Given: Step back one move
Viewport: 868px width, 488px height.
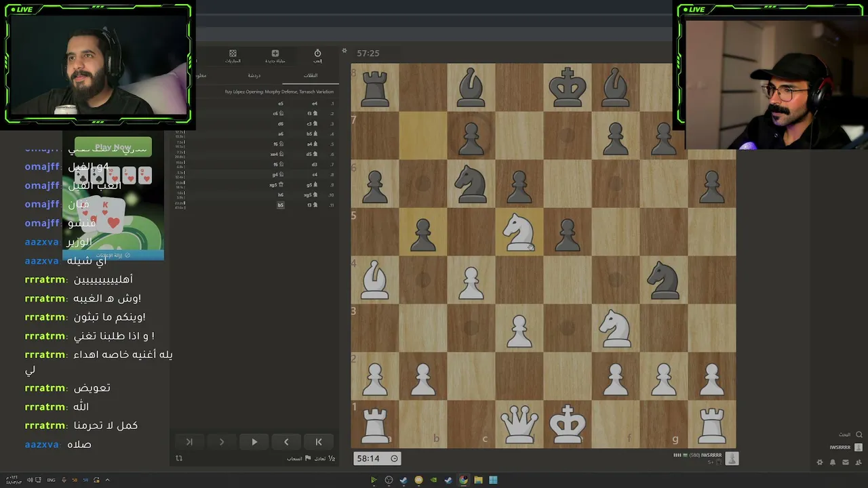Looking at the screenshot, I should [286, 442].
